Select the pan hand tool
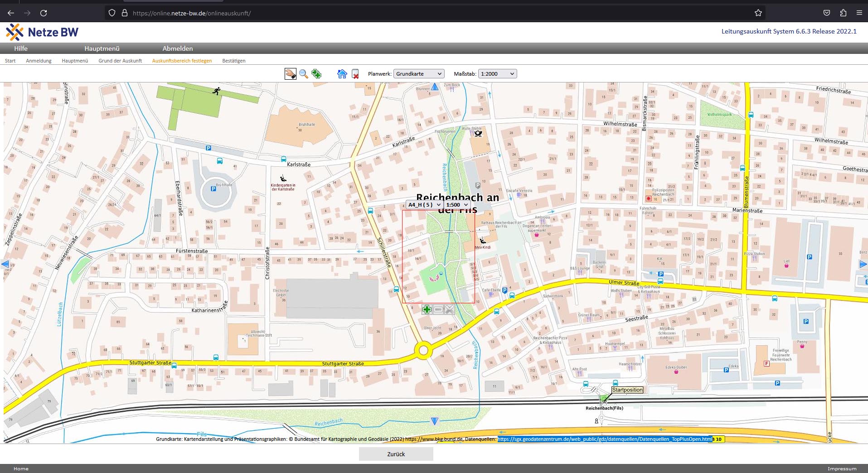868x473 pixels. [291, 74]
